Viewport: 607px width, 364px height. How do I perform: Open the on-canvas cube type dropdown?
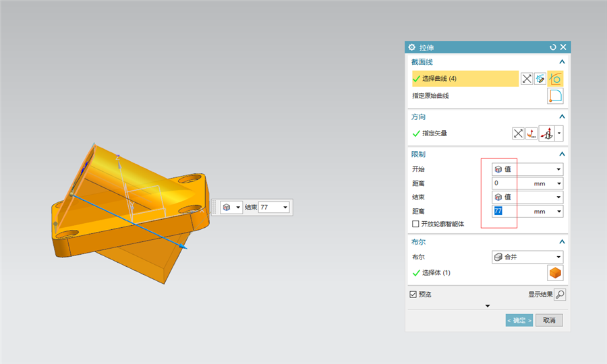point(231,208)
